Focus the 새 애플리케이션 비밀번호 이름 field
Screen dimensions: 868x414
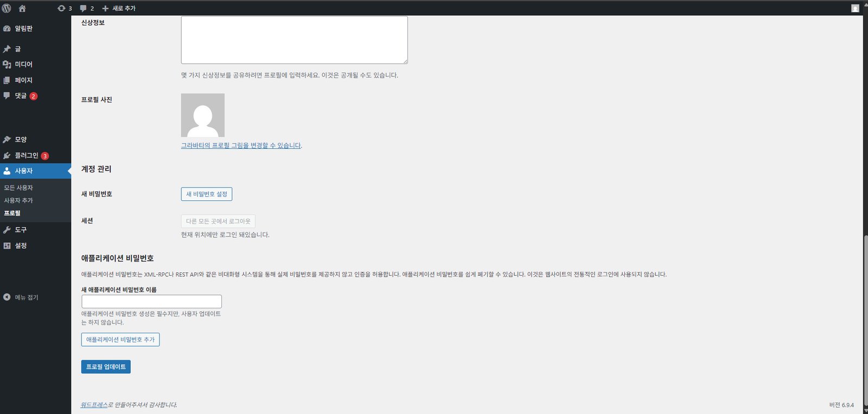click(x=151, y=301)
